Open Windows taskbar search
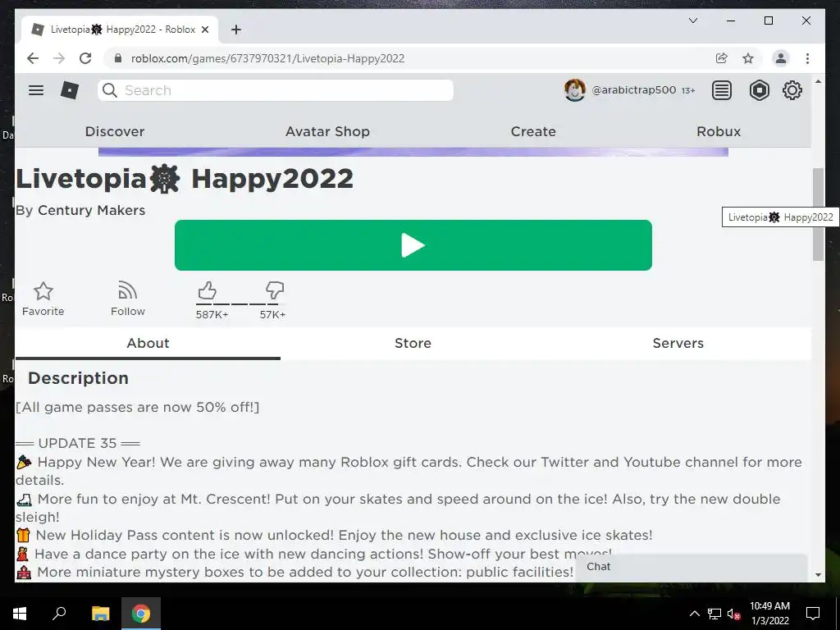 point(59,614)
